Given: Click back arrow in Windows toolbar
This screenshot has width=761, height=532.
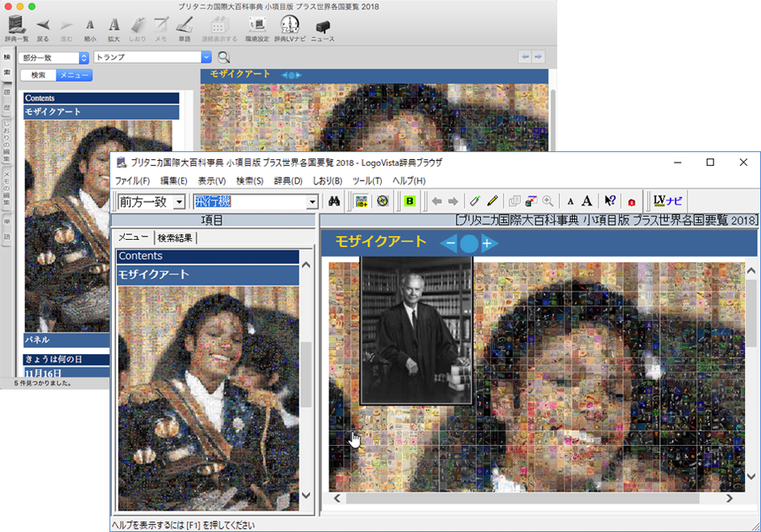Looking at the screenshot, I should (x=436, y=200).
